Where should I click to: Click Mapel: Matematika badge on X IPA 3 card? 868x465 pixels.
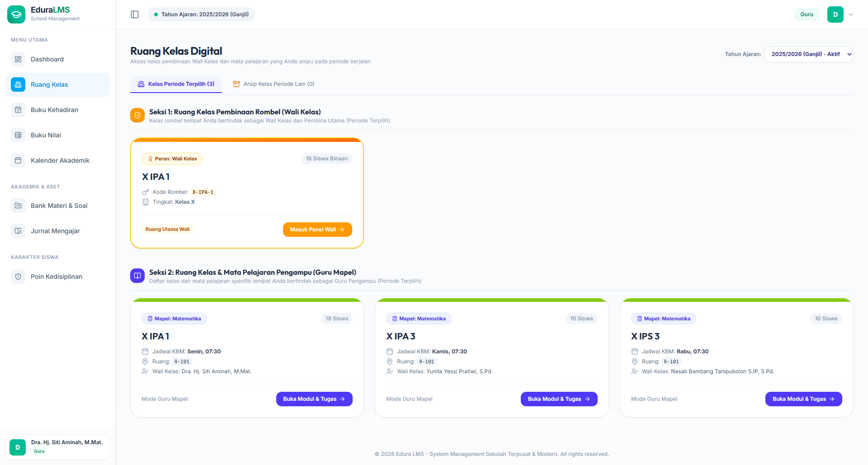point(419,319)
